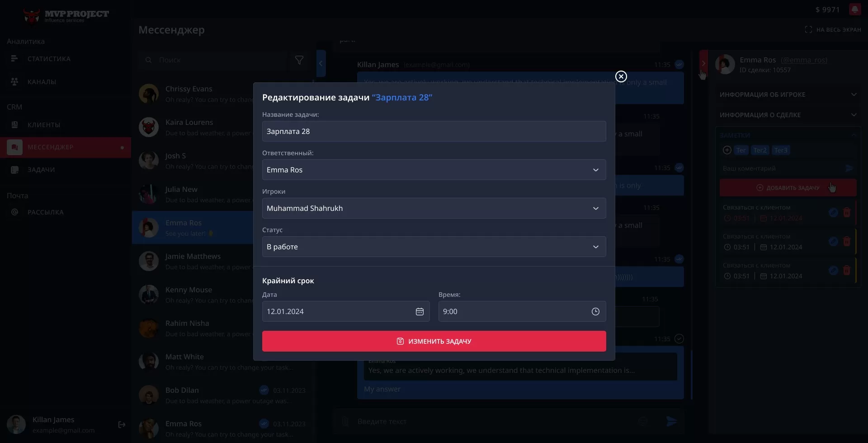Image resolution: width=868 pixels, height=443 pixels.
Task: Delete the first Связаться с клиентом task via trash icon
Action: 847,212
